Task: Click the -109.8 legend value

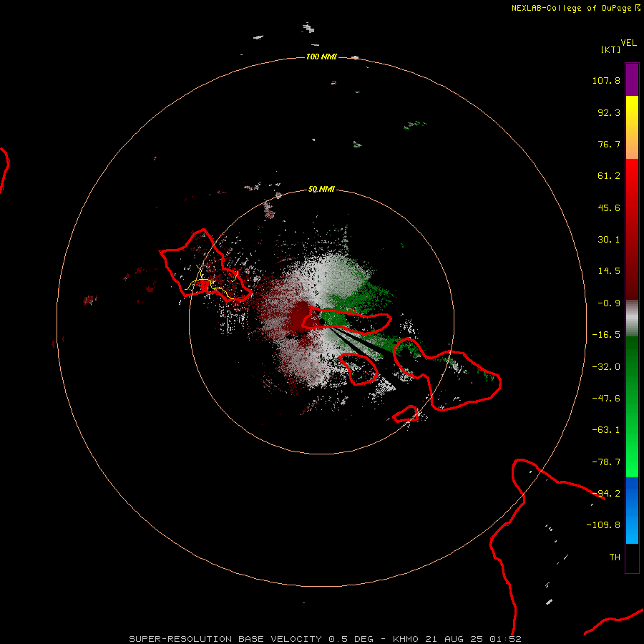Action: [603, 525]
